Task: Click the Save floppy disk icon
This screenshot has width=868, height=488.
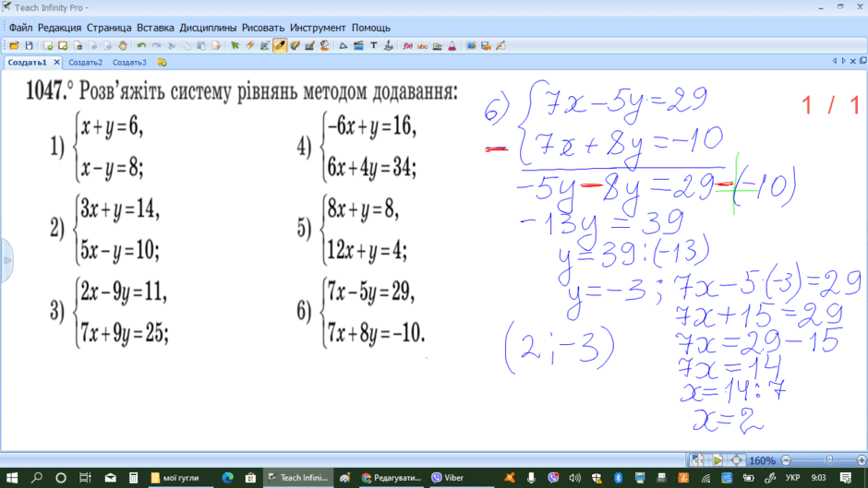Action: (29, 46)
